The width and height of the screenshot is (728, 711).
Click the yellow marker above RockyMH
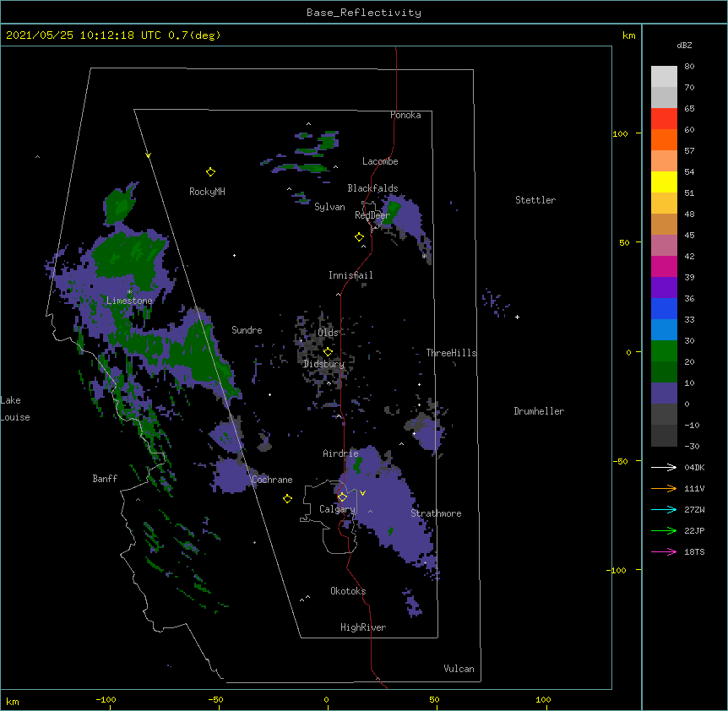(x=210, y=172)
